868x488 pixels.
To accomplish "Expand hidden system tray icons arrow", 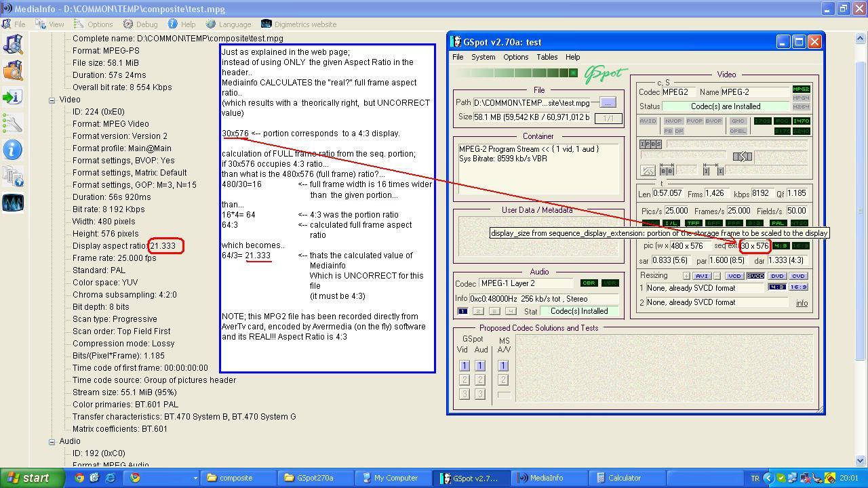I will click(768, 478).
